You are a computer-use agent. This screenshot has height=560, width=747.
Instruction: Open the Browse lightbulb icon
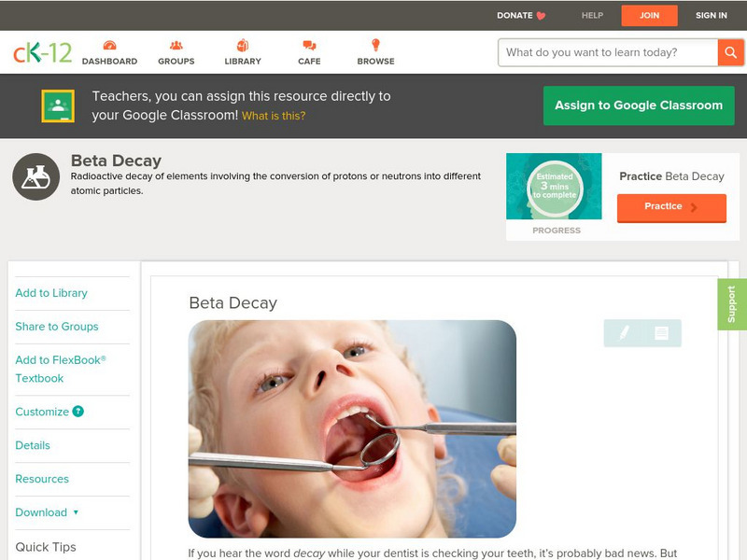coord(376,45)
